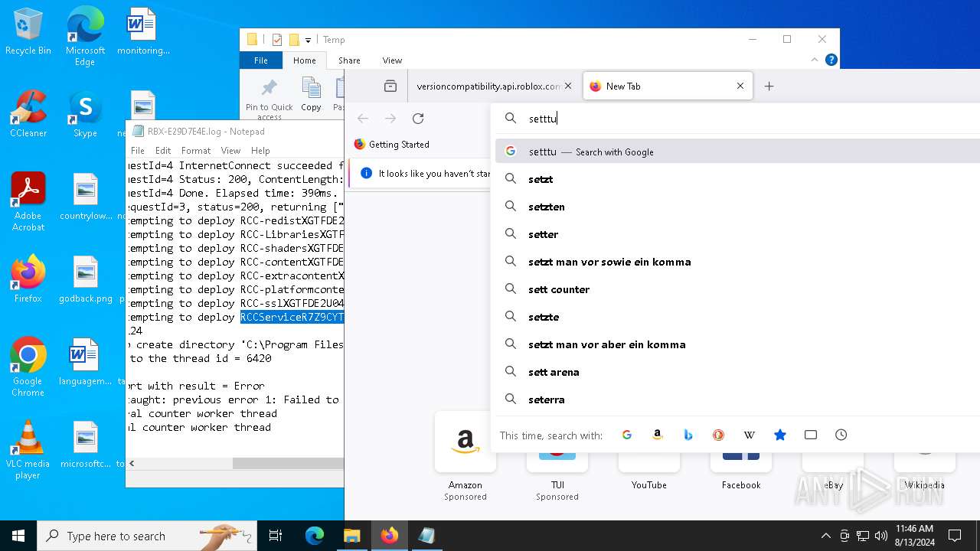Image resolution: width=980 pixels, height=551 pixels.
Task: Search this time with Wikipedia icon
Action: tap(750, 435)
